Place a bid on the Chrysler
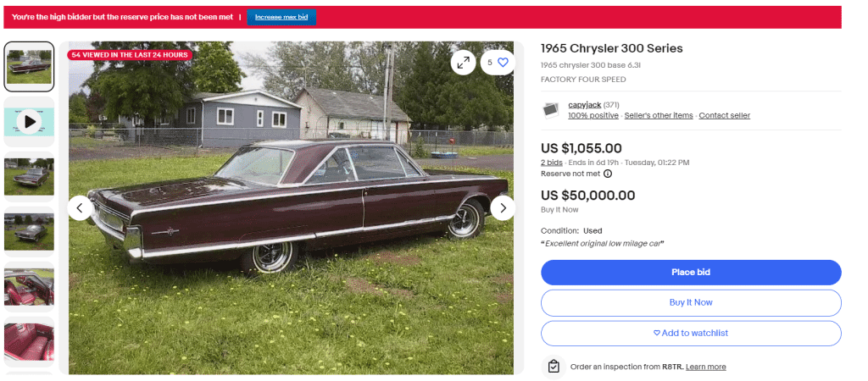 point(691,273)
